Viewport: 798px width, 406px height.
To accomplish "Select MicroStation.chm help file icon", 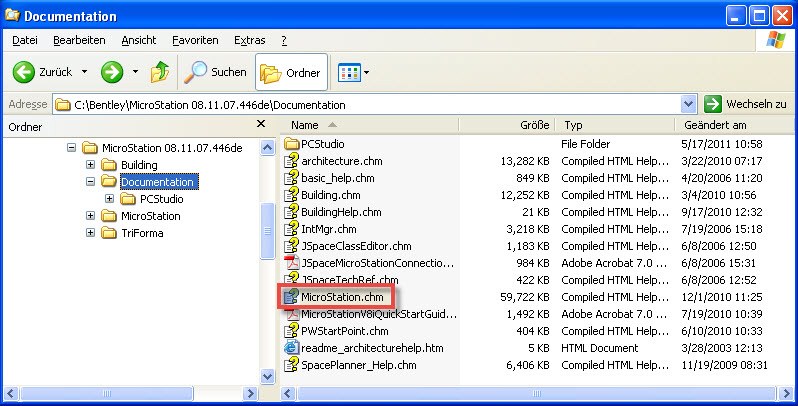I will tap(292, 297).
